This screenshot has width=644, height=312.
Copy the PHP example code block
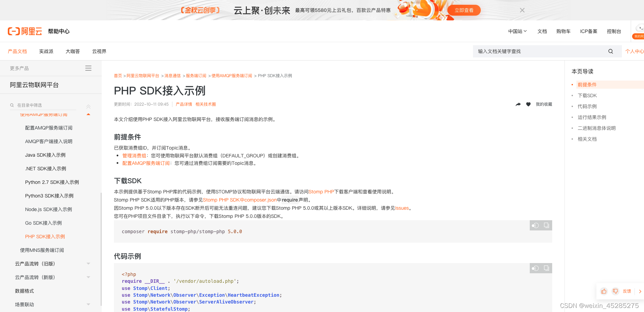[x=546, y=268]
